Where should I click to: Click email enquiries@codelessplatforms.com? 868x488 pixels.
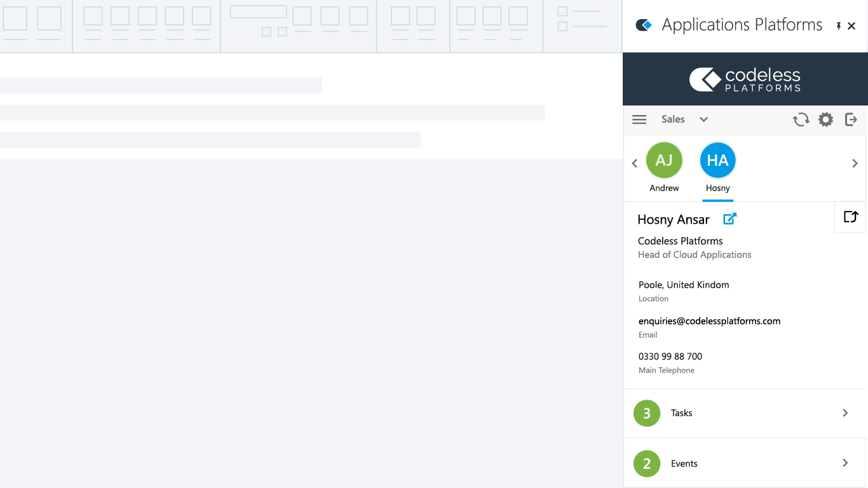point(709,321)
